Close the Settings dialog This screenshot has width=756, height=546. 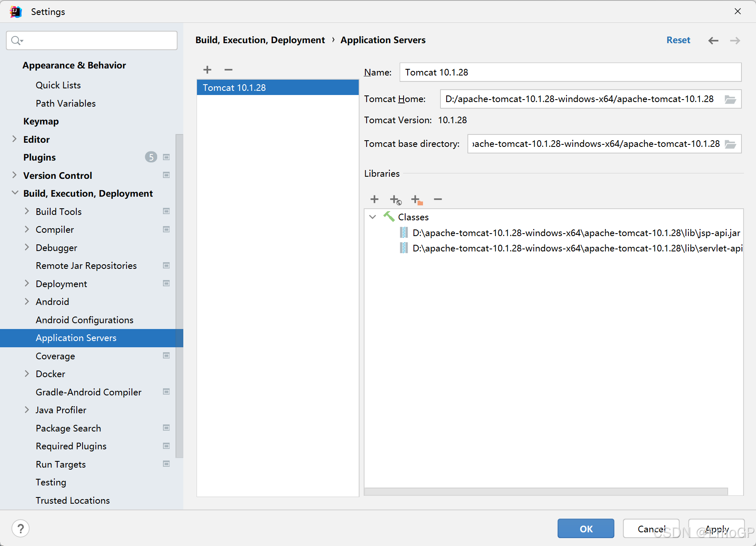pyautogui.click(x=738, y=11)
